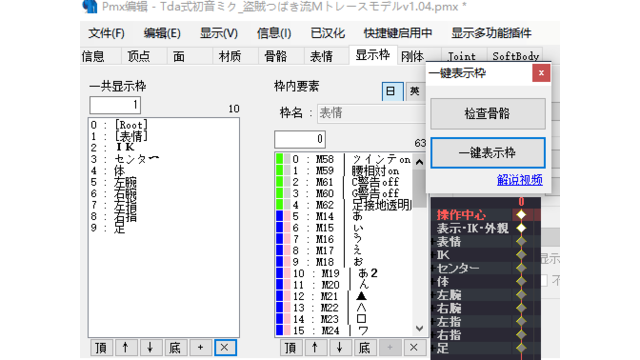The image size is (640, 360).
Task: Move element up with right up-arrow button
Action: (315, 348)
